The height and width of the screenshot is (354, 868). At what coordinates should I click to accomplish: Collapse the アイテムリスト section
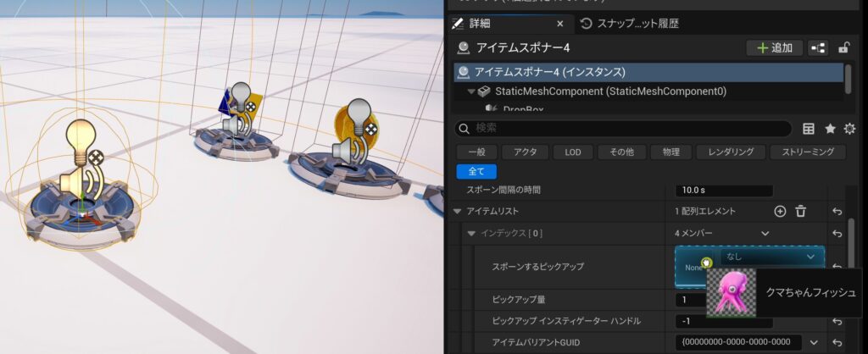tap(459, 211)
